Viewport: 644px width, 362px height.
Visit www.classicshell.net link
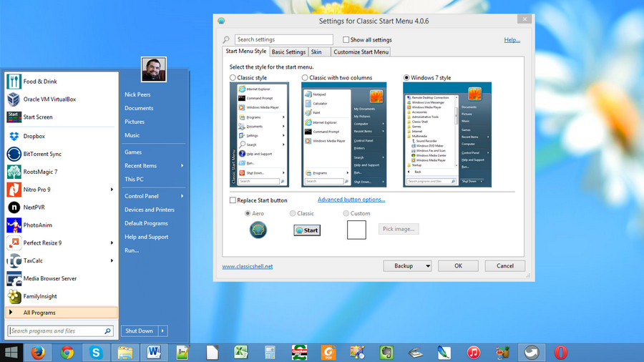click(x=248, y=266)
